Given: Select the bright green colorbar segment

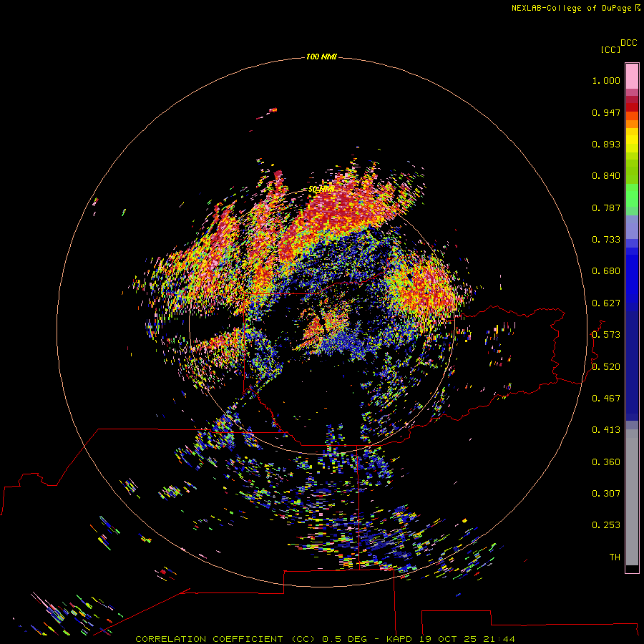Looking at the screenshot, I should coord(632,195).
